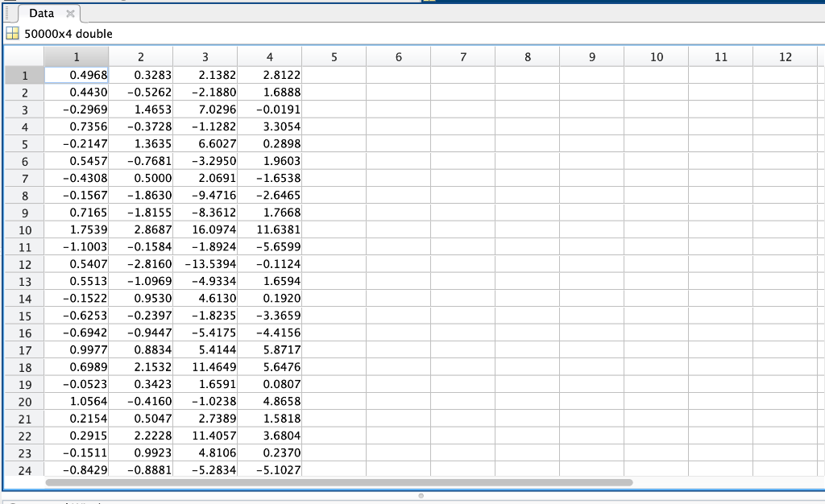Select row header 10
This screenshot has width=825, height=504.
click(25, 229)
